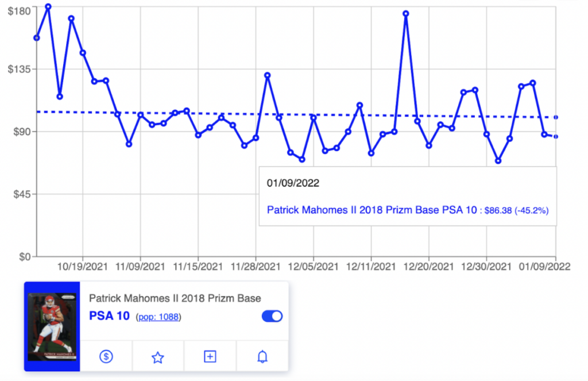The height and width of the screenshot is (381, 588).
Task: Click the 12/11/2021 x-axis date label
Action: (372, 267)
